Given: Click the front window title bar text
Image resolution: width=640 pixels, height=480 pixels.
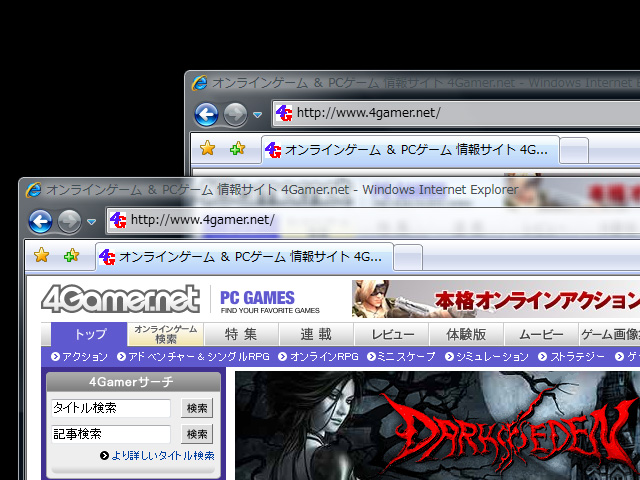Looking at the screenshot, I should (x=282, y=190).
